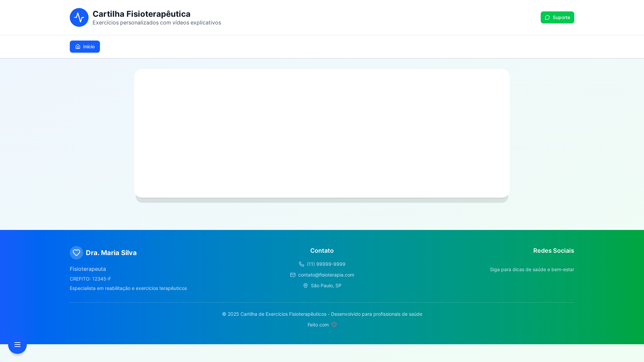The height and width of the screenshot is (362, 644).
Task: Click Especialista em reabilitação description text
Action: click(x=128, y=288)
